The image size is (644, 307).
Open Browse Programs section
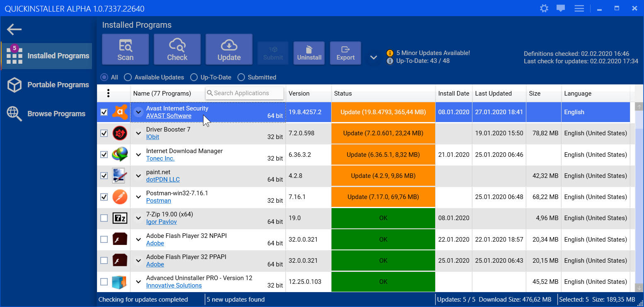click(x=46, y=114)
